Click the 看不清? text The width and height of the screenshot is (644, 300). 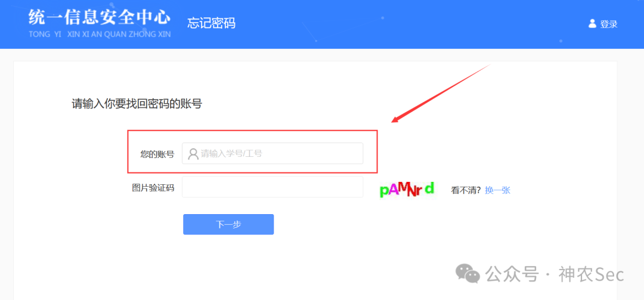[x=466, y=190]
